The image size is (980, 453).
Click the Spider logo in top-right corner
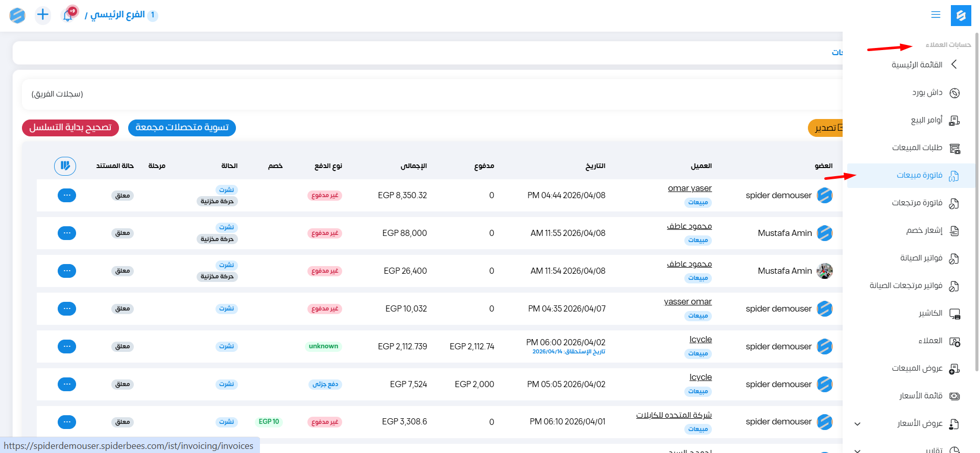[961, 15]
